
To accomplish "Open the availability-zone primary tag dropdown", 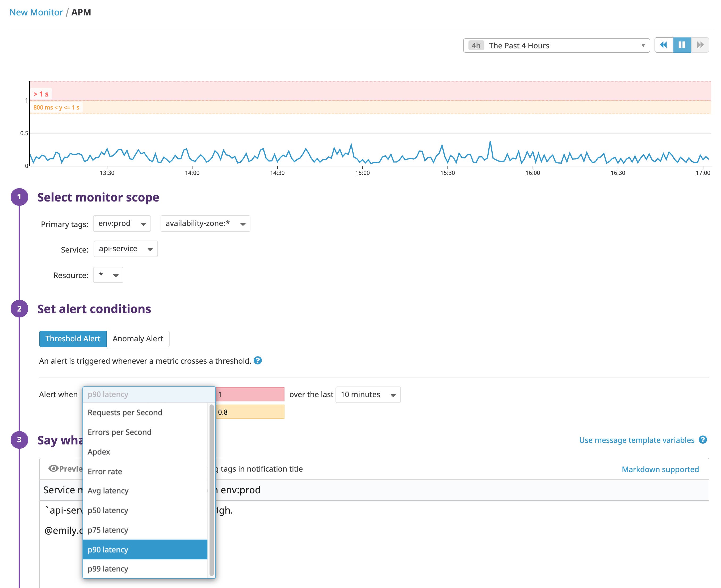I will (205, 223).
